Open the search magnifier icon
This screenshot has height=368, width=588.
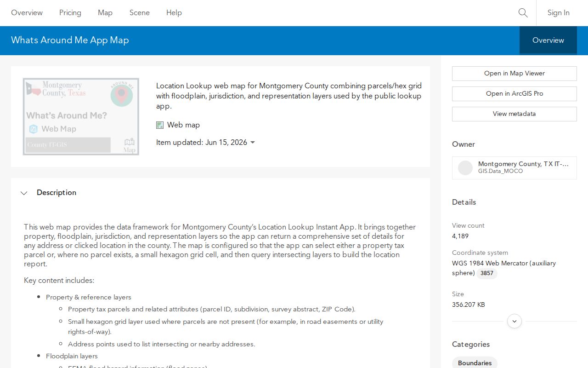pyautogui.click(x=523, y=13)
